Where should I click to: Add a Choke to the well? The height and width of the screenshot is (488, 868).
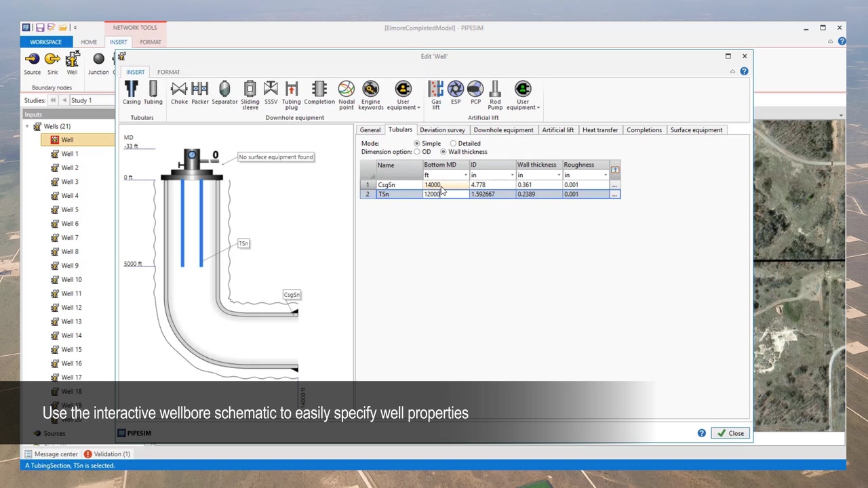point(179,94)
